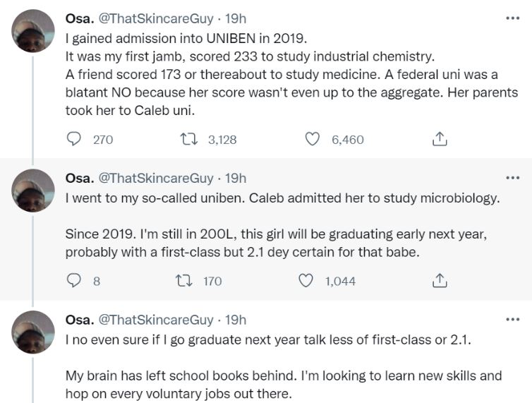Open the tweet about leaving school books behind
Screen dimensions: 532x403
[282, 375]
